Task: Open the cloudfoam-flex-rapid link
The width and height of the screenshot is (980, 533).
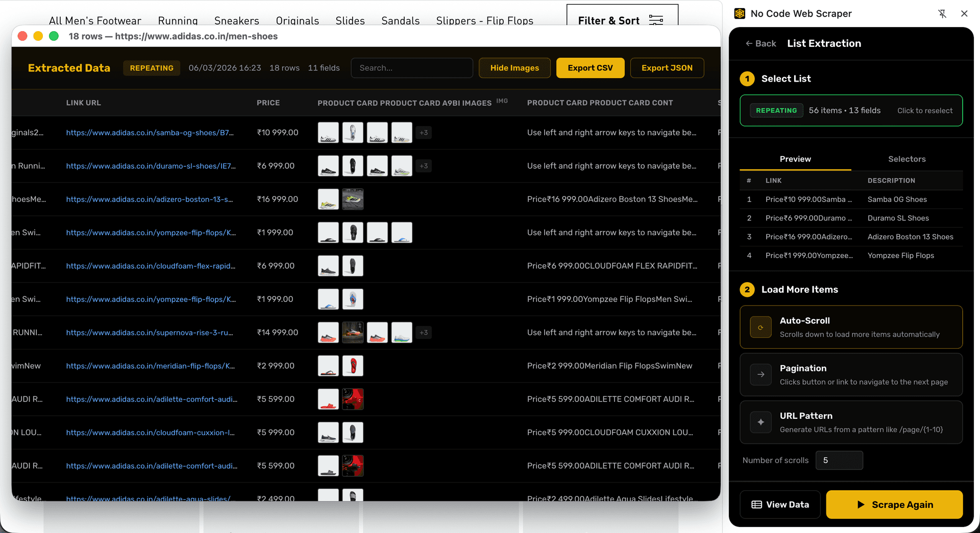Action: pos(151,266)
